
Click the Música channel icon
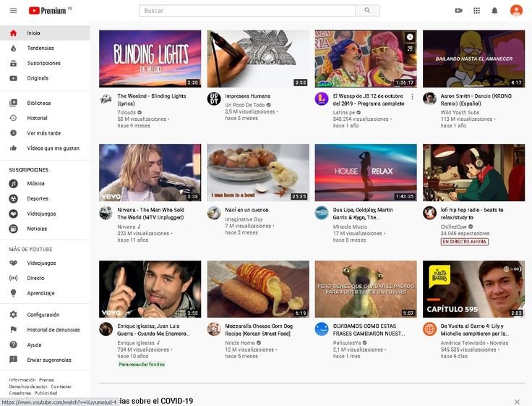[13, 184]
